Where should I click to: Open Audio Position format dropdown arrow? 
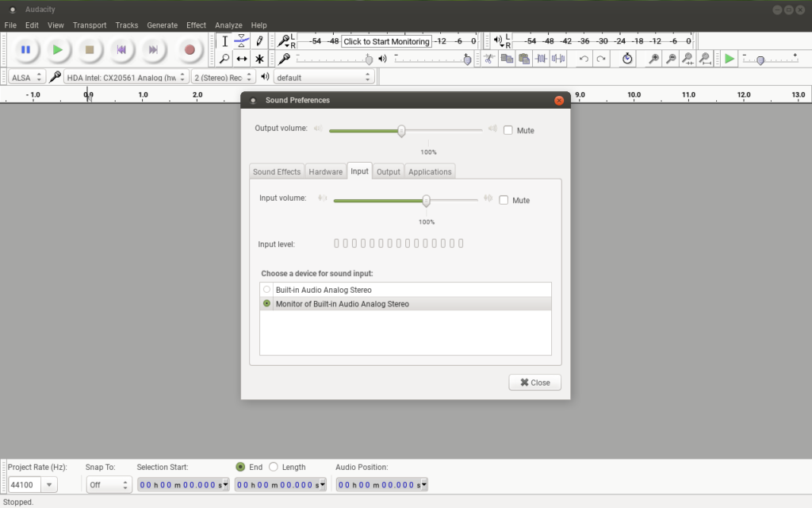coord(424,485)
